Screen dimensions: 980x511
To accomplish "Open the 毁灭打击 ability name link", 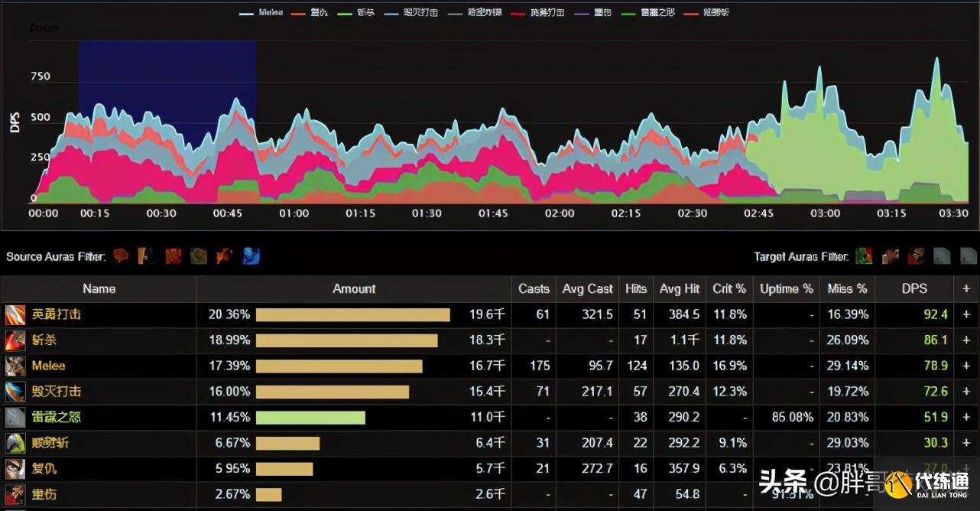I will tap(57, 392).
